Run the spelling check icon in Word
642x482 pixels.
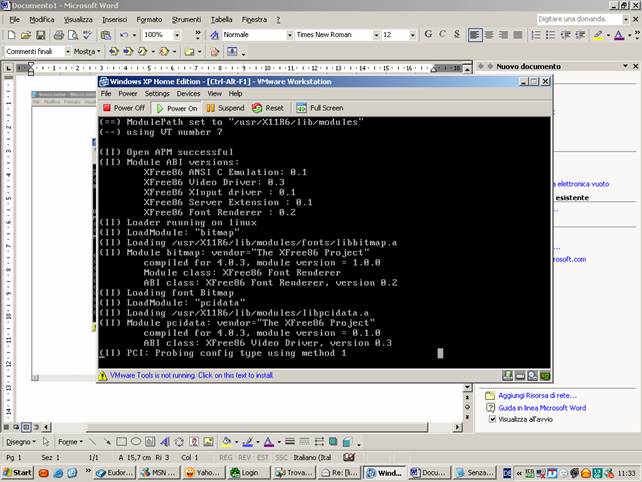click(x=87, y=35)
